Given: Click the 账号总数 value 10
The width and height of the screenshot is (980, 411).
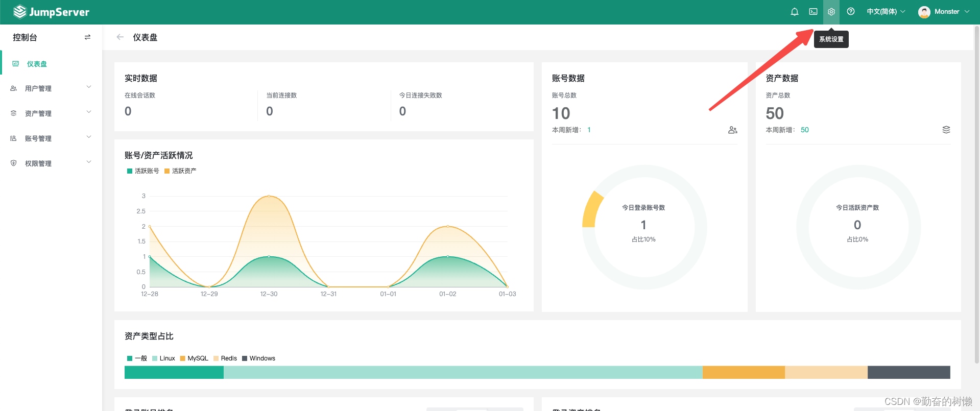Looking at the screenshot, I should point(561,113).
